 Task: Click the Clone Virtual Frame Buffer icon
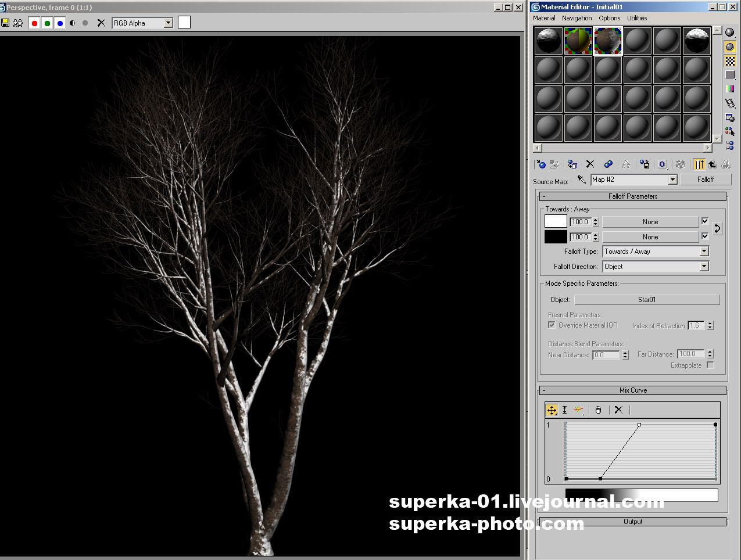pyautogui.click(x=18, y=23)
